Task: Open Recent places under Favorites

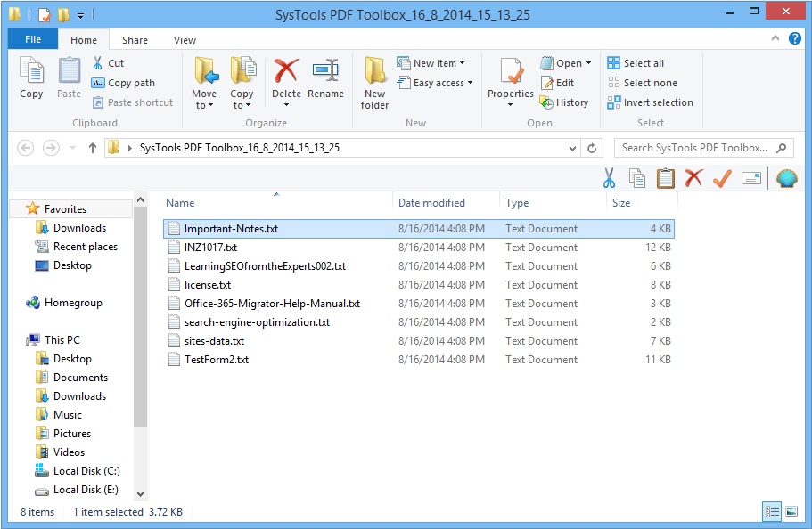Action: pos(77,247)
